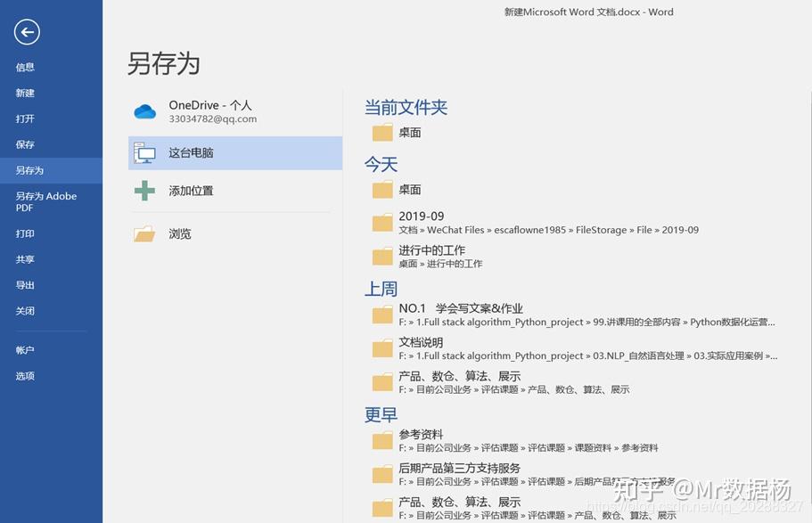The width and height of the screenshot is (812, 523).
Task: Choose 产品、数仓、算法、展示 folder under 上周
Action: click(x=382, y=382)
